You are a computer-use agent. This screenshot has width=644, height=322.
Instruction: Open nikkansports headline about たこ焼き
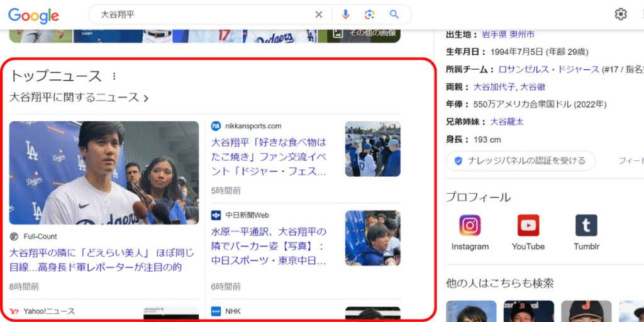[269, 157]
